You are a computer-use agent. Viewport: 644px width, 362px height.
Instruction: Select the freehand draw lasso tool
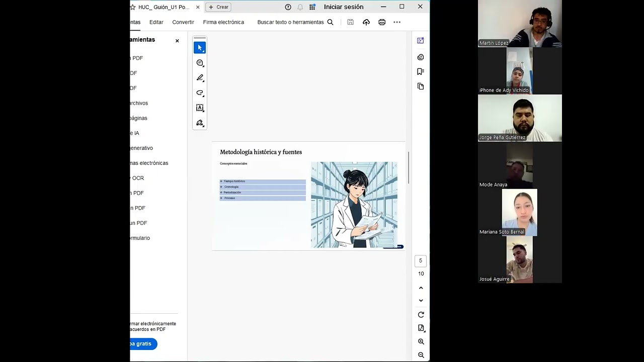(200, 93)
